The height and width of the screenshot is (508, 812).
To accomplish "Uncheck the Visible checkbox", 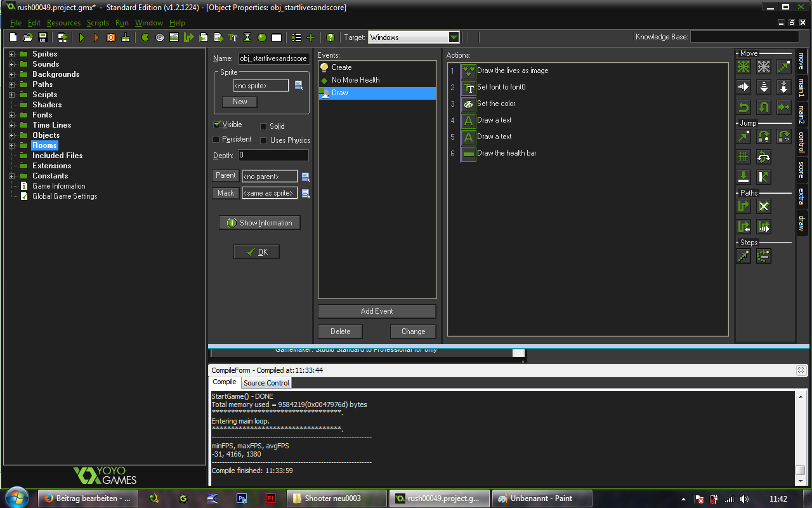I will [217, 124].
